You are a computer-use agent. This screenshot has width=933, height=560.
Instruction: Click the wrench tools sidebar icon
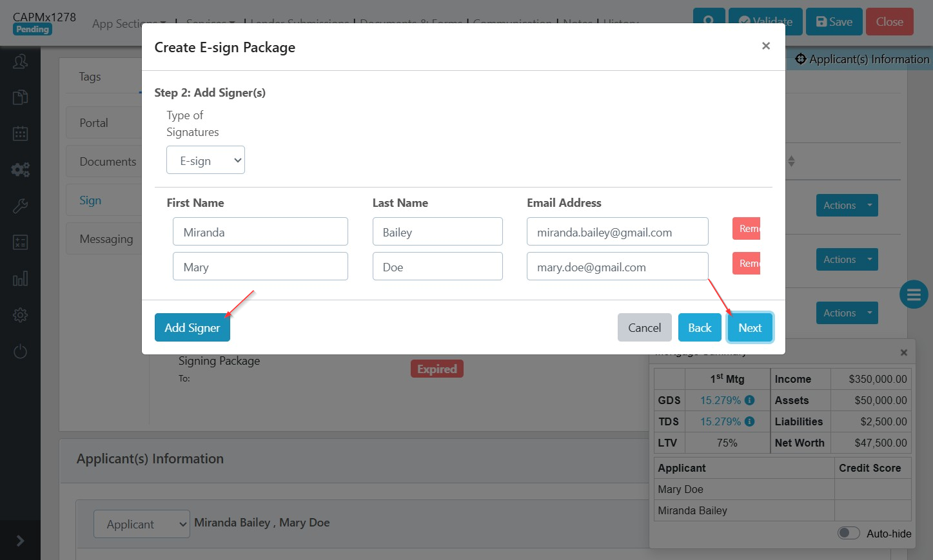20,206
